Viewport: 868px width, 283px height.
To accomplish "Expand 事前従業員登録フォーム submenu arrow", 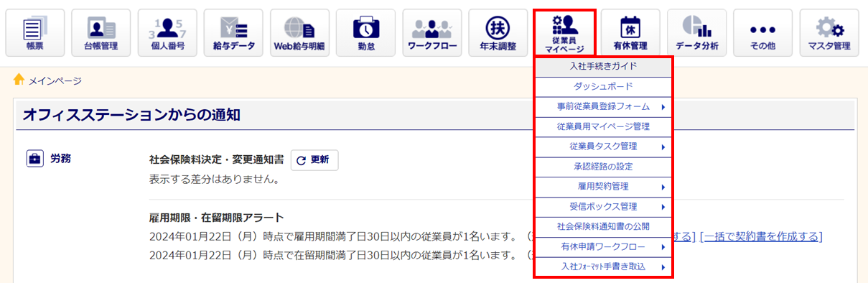I will 663,107.
